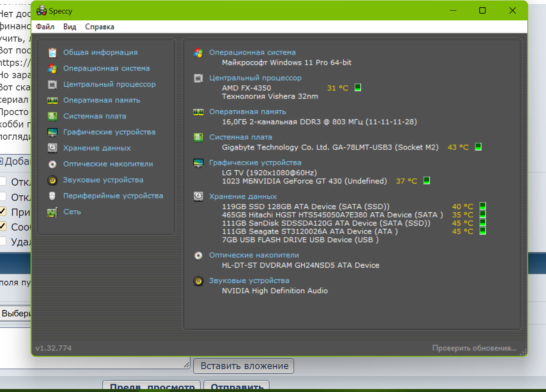Uncheck the checkbox beside "Соо" text
This screenshot has height=392, width=546.
3,226
